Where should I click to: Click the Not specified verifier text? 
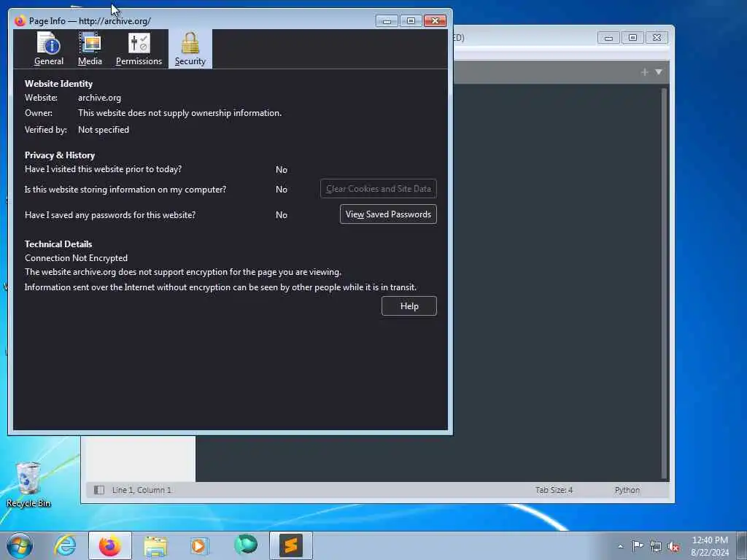[x=104, y=130]
